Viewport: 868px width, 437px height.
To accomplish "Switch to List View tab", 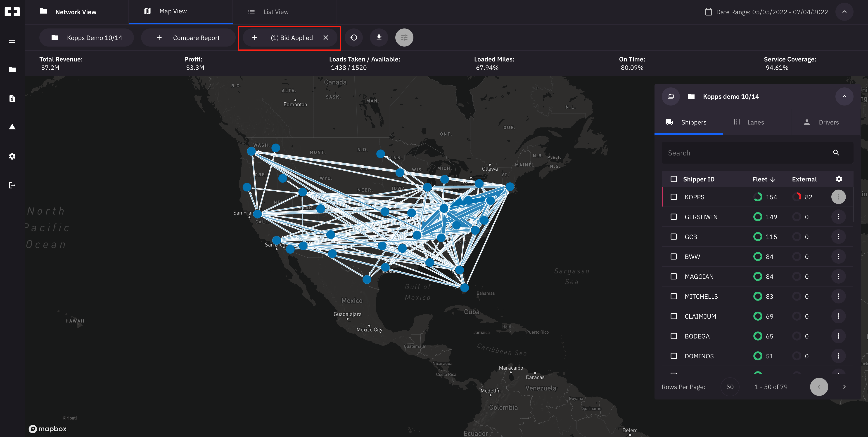I will point(276,12).
